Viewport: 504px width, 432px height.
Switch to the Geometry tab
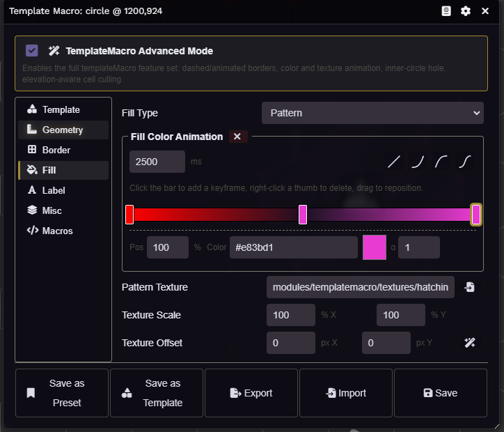click(63, 130)
